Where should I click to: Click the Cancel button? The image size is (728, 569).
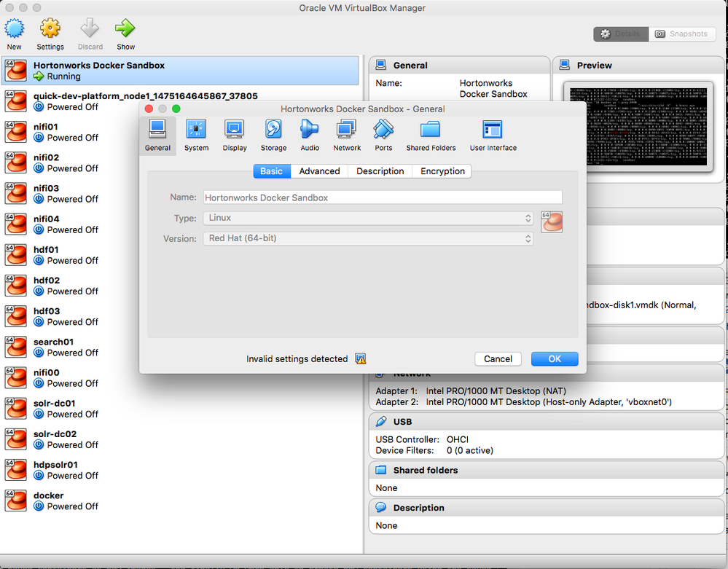(498, 358)
